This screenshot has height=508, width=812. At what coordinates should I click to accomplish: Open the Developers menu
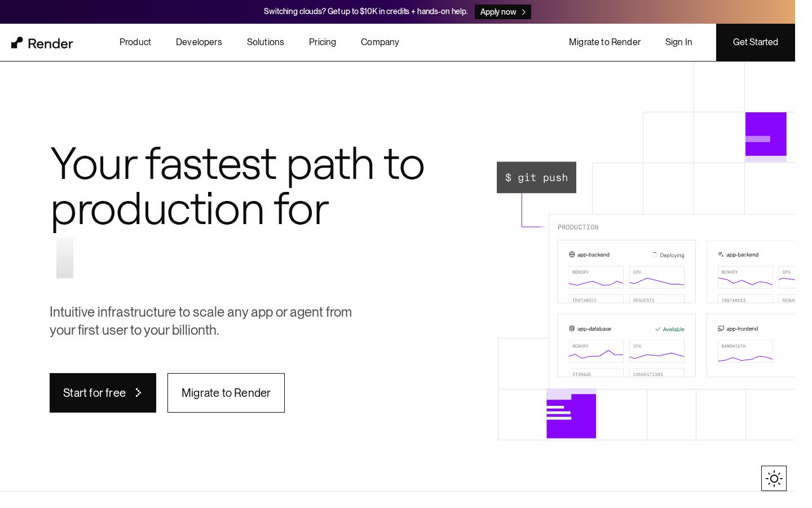tap(199, 42)
